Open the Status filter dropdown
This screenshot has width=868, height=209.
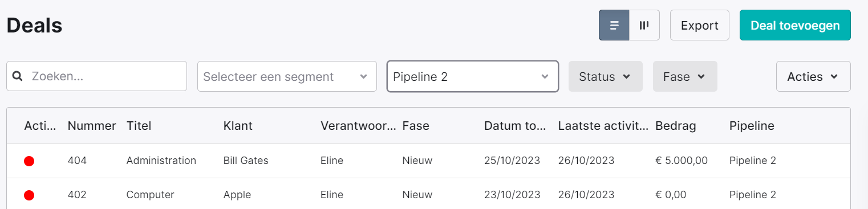(606, 76)
